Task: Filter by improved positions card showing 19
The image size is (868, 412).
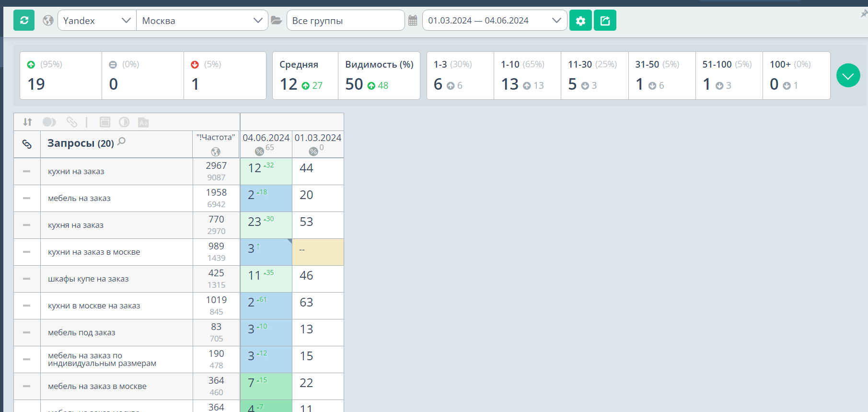Action: pos(61,75)
